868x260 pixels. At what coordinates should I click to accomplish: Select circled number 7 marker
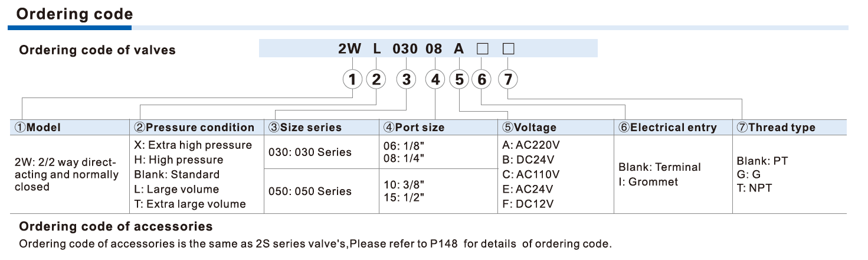(508, 79)
